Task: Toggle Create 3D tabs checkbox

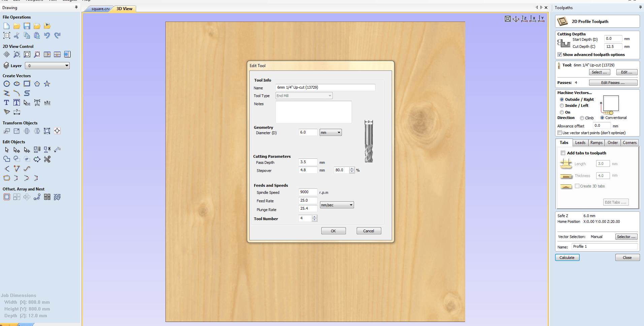Action: [x=577, y=186]
